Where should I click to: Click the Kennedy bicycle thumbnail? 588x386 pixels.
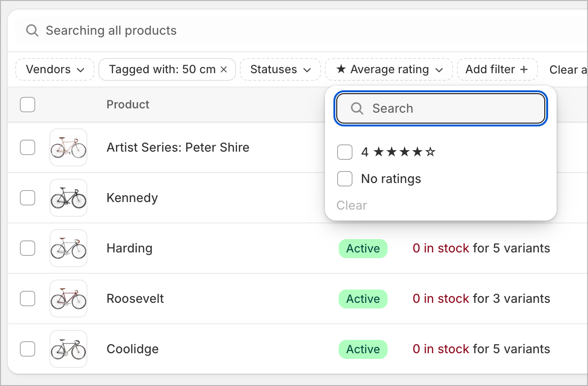pos(68,198)
